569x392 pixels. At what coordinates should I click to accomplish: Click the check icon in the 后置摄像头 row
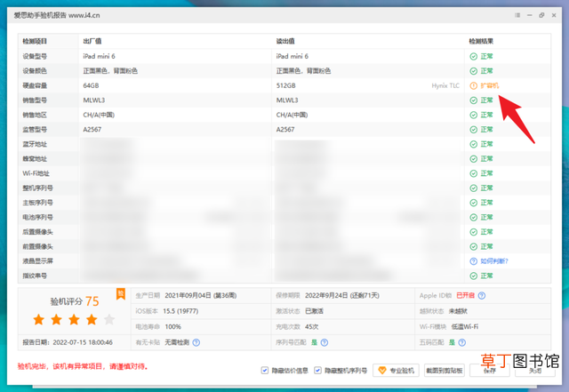click(x=474, y=232)
